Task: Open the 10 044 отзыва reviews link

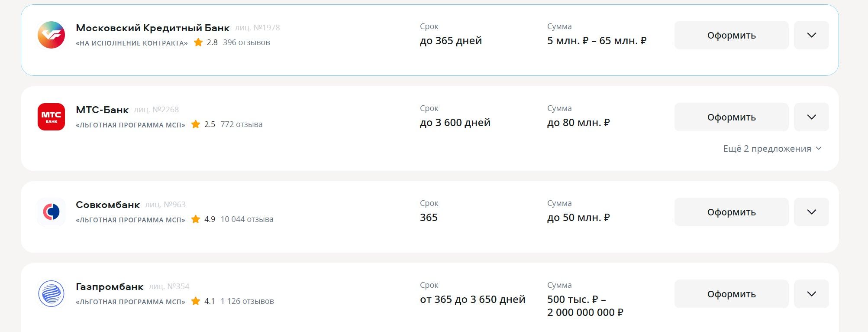Action: click(x=247, y=219)
